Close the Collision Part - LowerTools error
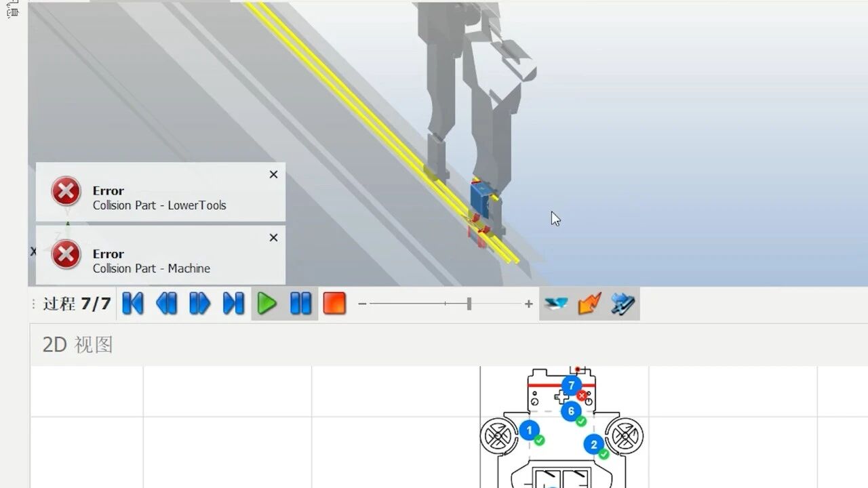 (x=273, y=174)
